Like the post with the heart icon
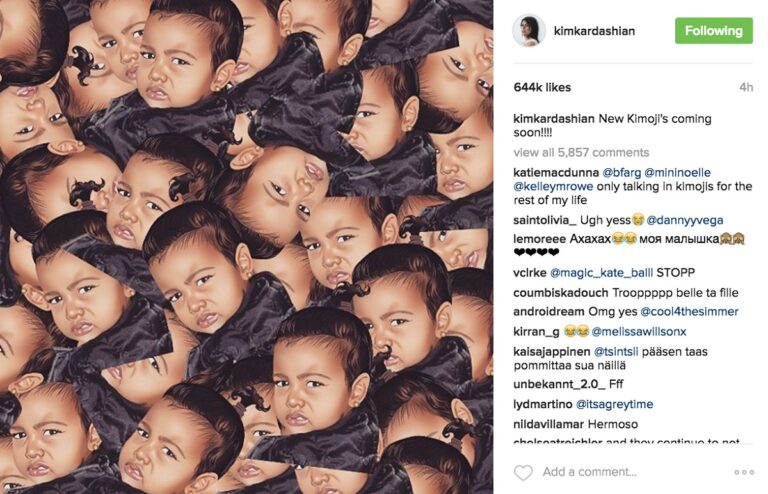 (523, 472)
